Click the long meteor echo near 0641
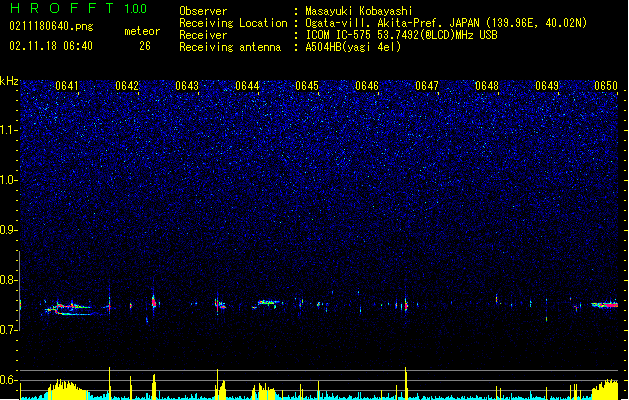Image resolution: width=629 pixels, height=400 pixels. click(x=71, y=309)
